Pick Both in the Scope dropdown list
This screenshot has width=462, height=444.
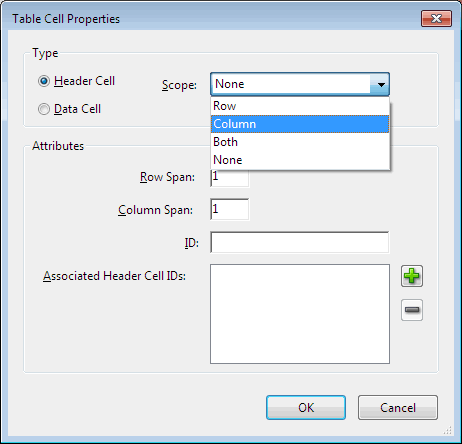click(x=300, y=142)
